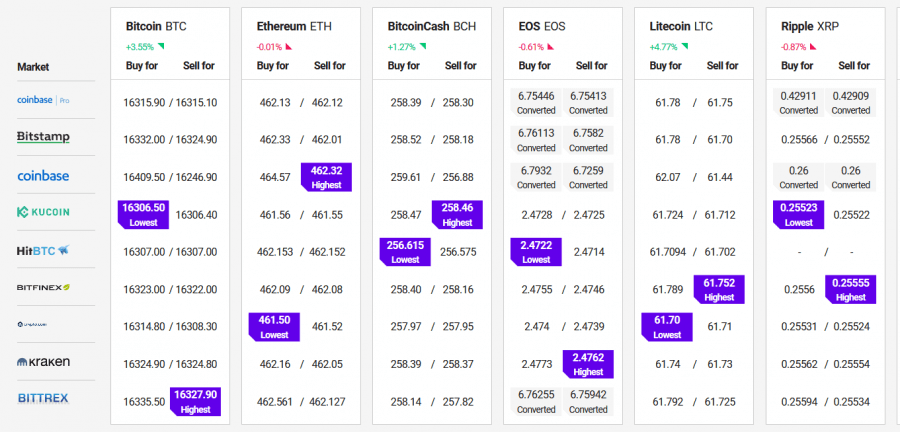Click the converted EOS sell price 6.75942
This screenshot has width=900, height=432.
tap(588, 402)
